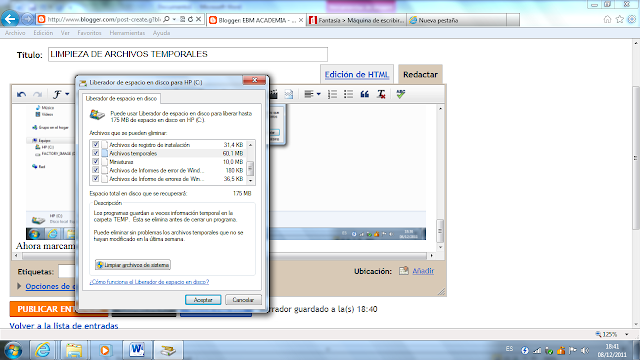Click the PUBLICAR ENTRADA button
640x360 pixels.
pos(59,309)
